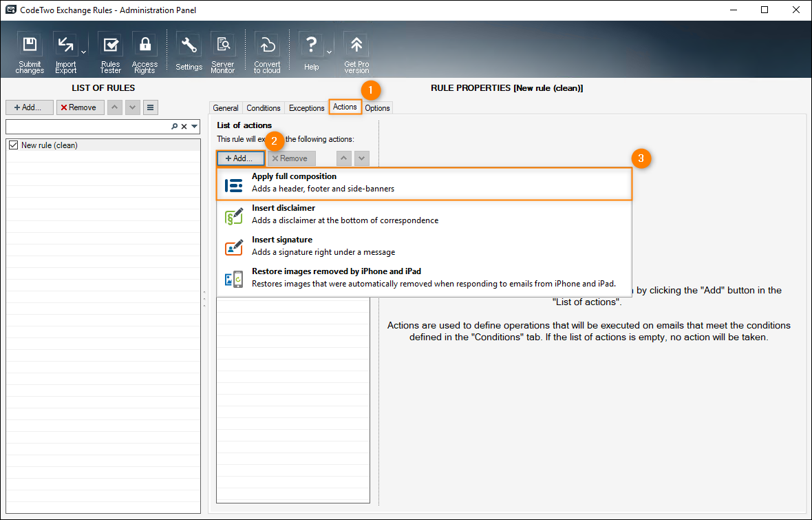Remove the selected rule

[81, 107]
